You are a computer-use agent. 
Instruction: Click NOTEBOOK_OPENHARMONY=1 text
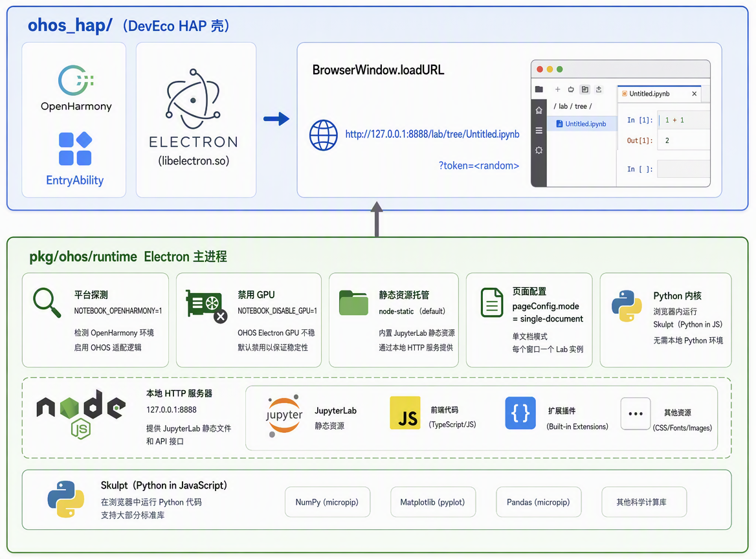coord(118,311)
